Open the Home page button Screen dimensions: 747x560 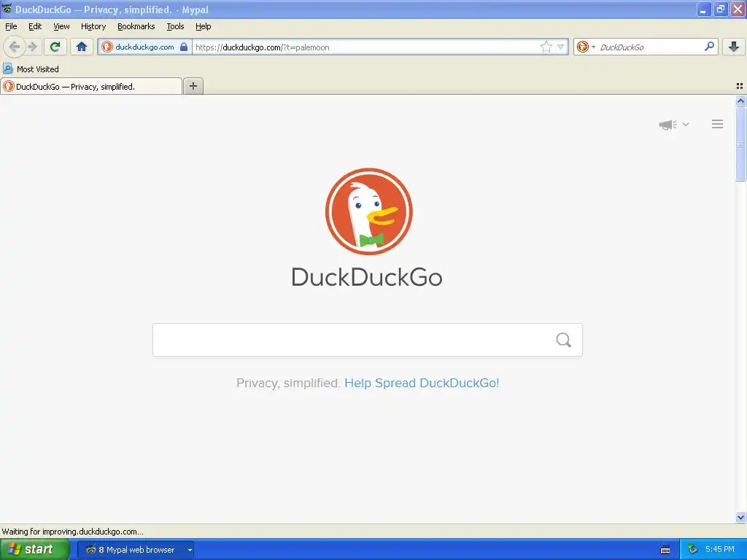click(x=82, y=47)
